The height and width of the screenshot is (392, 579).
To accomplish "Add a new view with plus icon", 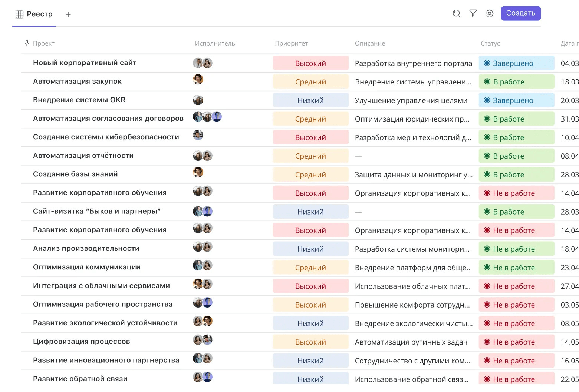I will pos(68,14).
